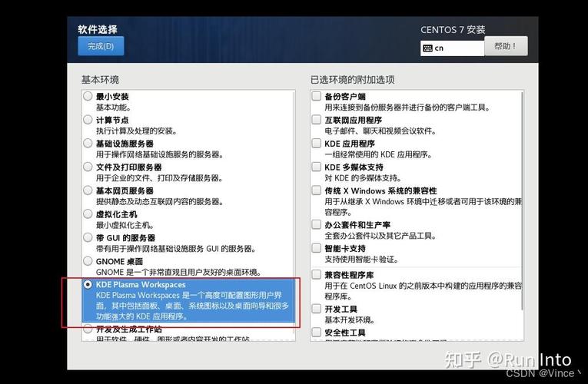The height and width of the screenshot is (384, 588).
Task: Click text 执行计算及处理的安装。
Action: (137, 131)
